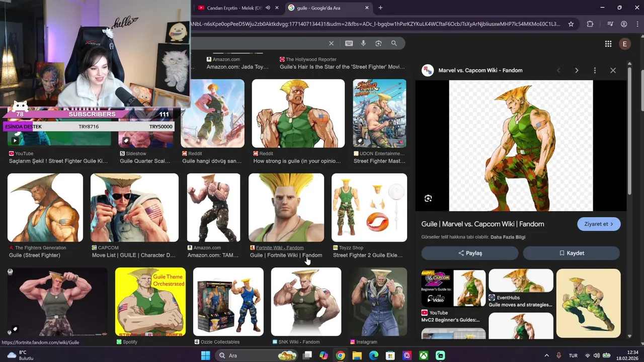Viewport: 644px width, 362px height.
Task: Open The Fighters Generation Guile thumbnail
Action: point(45,208)
